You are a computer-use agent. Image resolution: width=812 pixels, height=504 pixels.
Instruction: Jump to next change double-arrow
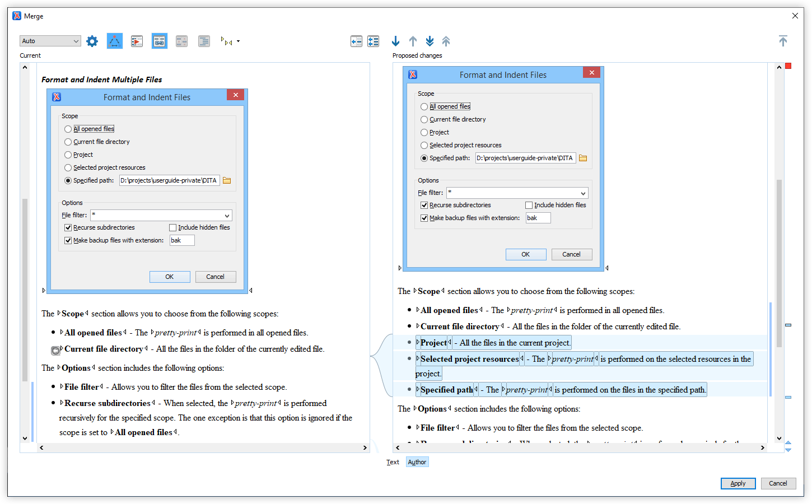pos(430,41)
